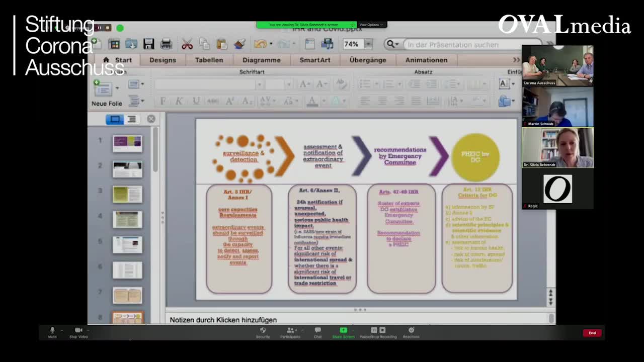Click the decrease indent icon
This screenshot has height=362, width=644.
[414, 84]
